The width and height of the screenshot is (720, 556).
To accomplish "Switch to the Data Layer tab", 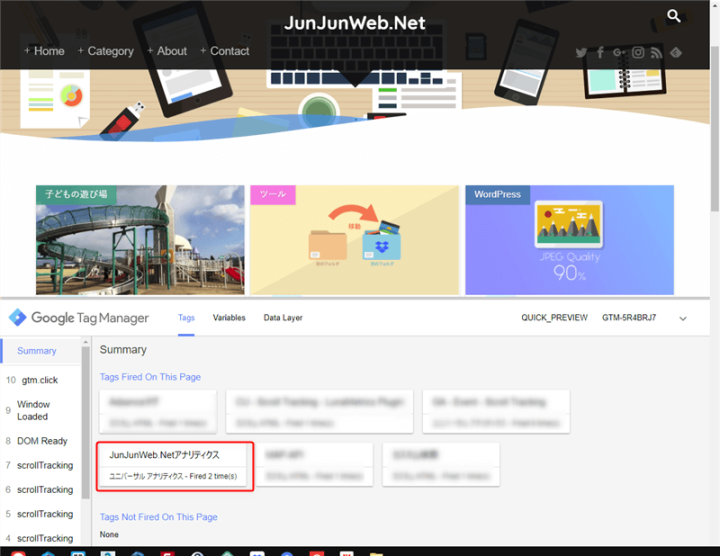I will [x=283, y=318].
